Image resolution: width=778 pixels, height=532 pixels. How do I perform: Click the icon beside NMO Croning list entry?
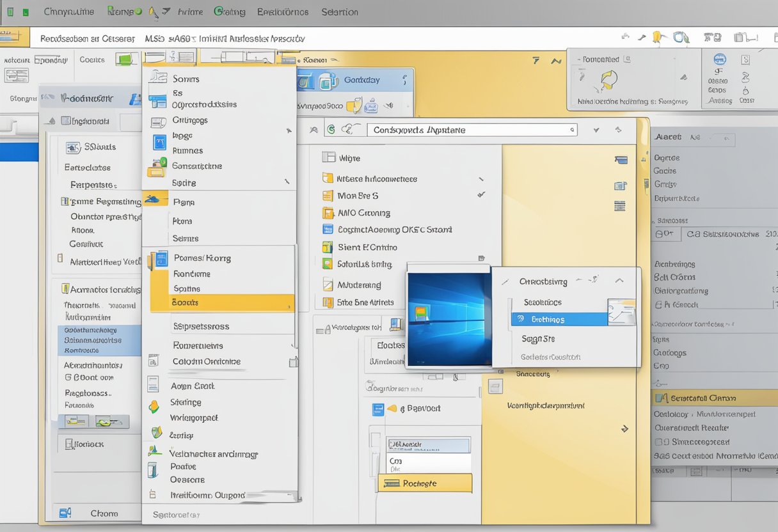[328, 213]
